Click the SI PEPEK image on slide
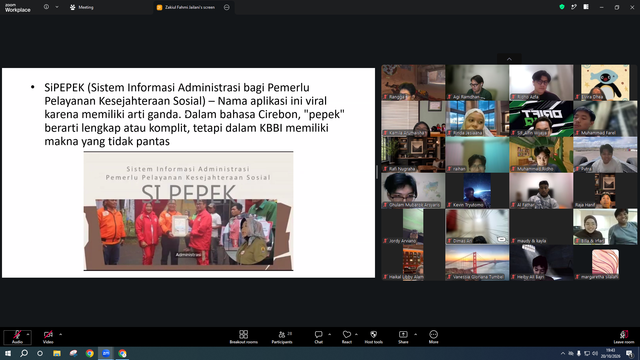Screen dimensions: 640x360 [x=188, y=211]
